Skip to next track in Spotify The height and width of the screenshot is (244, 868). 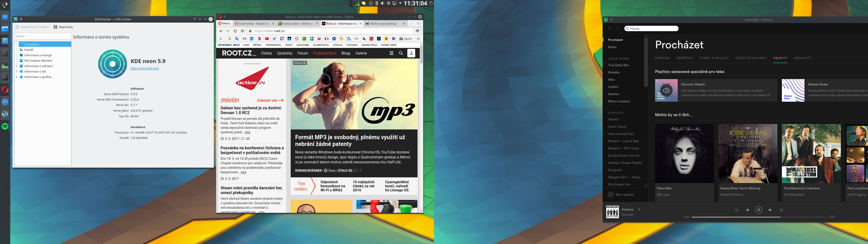point(770,210)
